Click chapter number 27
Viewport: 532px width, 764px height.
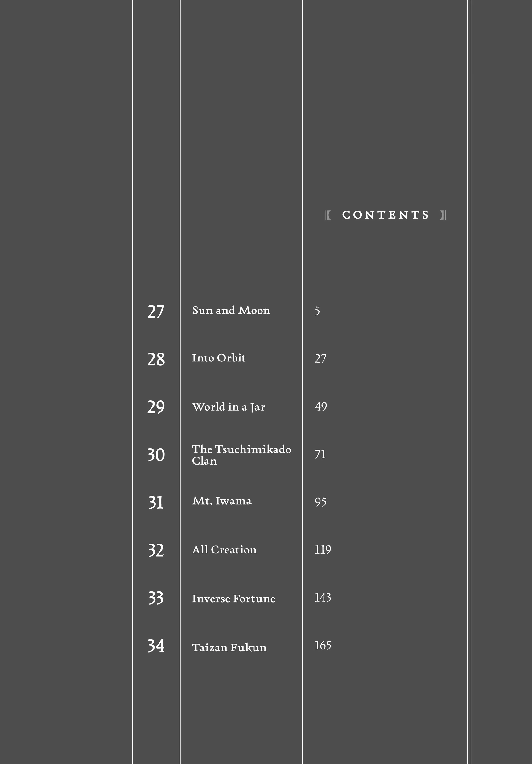click(x=156, y=312)
